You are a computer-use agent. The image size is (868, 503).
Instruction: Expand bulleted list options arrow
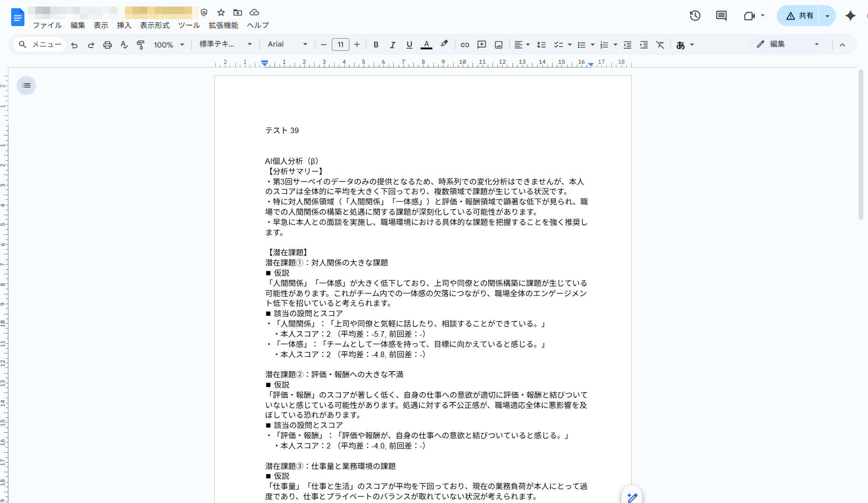[593, 45]
